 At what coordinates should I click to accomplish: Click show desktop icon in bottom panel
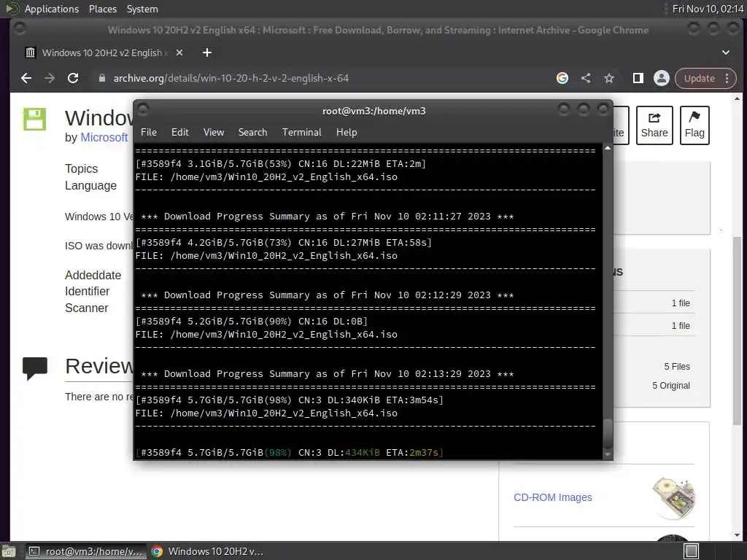[x=9, y=551]
